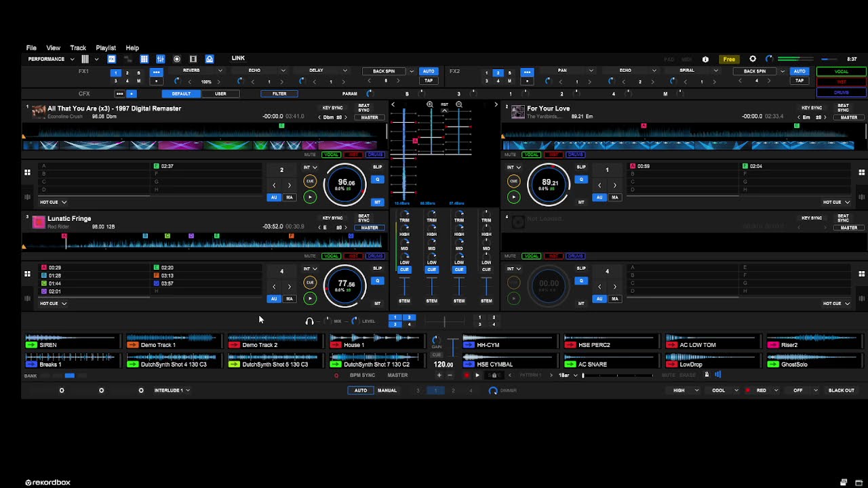Image resolution: width=868 pixels, height=488 pixels.
Task: Adjust the first channel TRIM knob
Action: coord(404,213)
